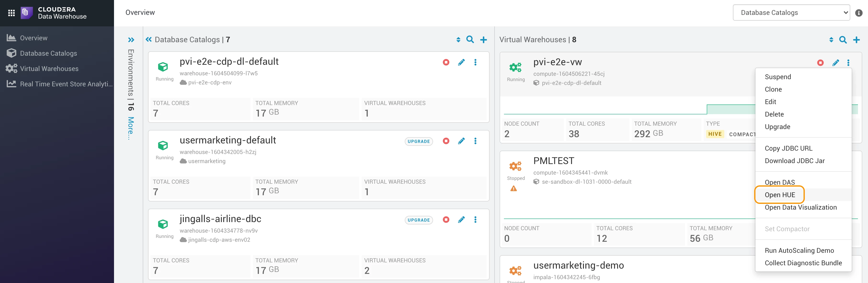
Task: Search Database Catalogs with magnifier icon
Action: point(470,40)
